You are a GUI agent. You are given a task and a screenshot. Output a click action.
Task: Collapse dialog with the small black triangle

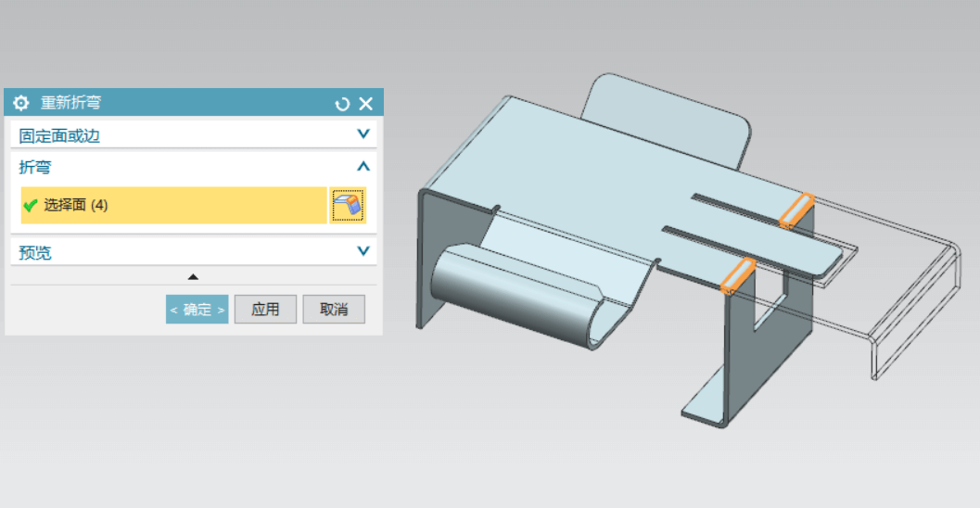pyautogui.click(x=193, y=277)
